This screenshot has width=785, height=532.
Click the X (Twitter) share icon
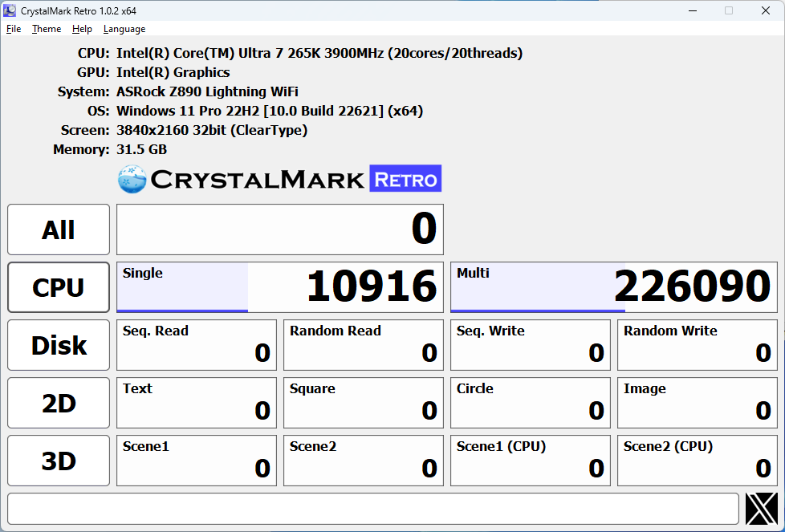point(762,509)
